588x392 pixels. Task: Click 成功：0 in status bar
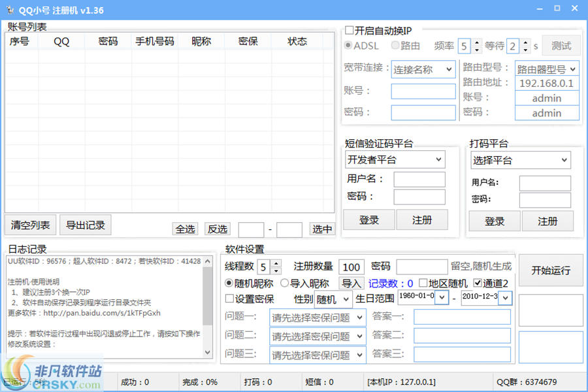point(135,382)
